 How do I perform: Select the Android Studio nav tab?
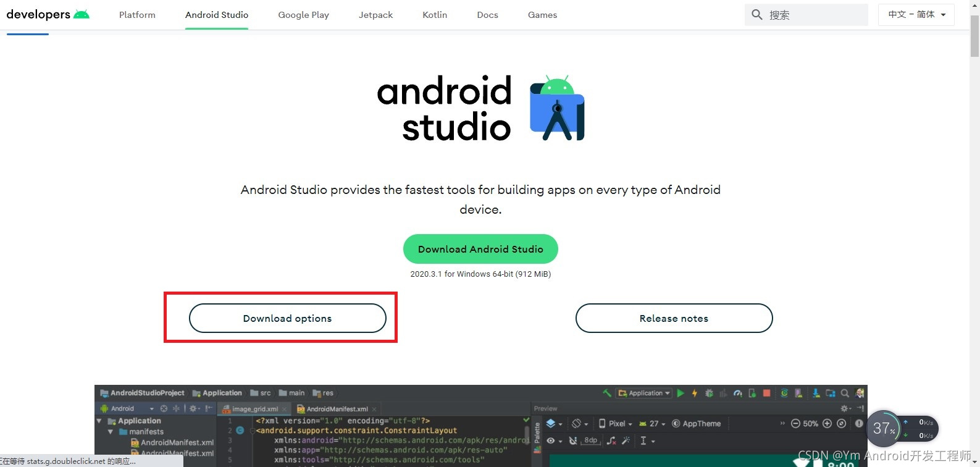click(217, 15)
